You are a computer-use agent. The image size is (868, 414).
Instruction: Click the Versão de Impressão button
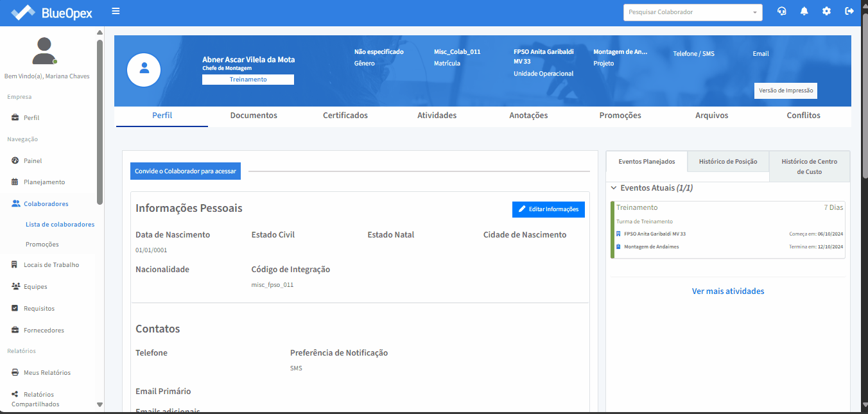point(786,91)
